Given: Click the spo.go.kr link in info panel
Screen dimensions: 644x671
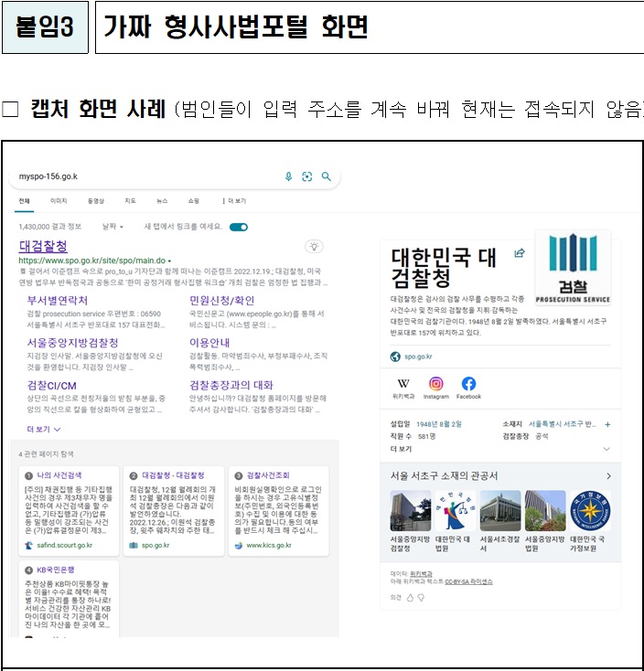Looking at the screenshot, I should 418,357.
